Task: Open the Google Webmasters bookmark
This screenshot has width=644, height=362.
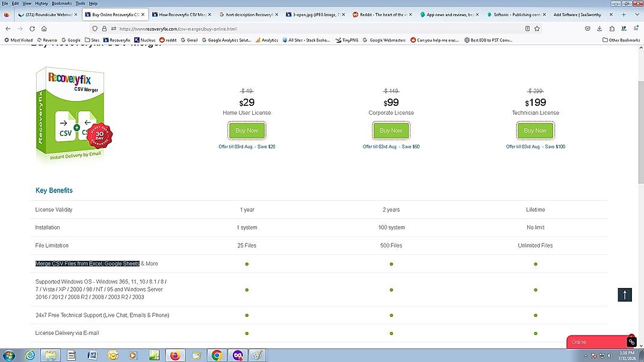Action: pyautogui.click(x=384, y=40)
